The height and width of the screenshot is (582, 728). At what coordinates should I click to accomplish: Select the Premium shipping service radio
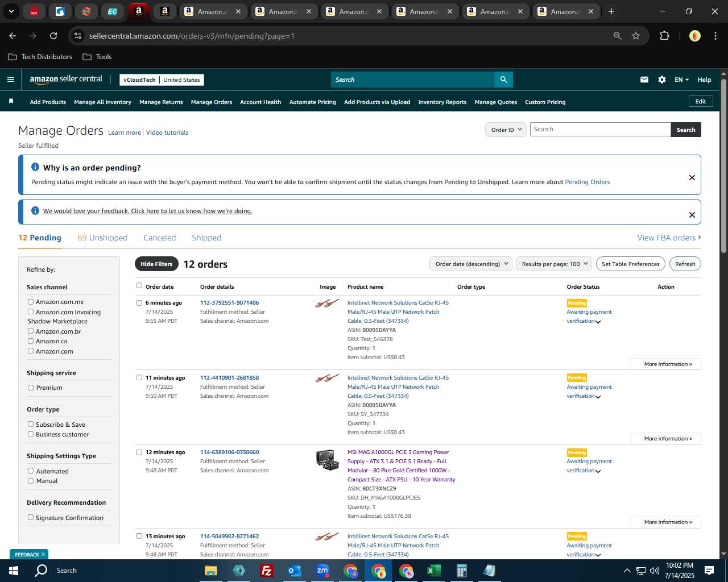(x=31, y=388)
